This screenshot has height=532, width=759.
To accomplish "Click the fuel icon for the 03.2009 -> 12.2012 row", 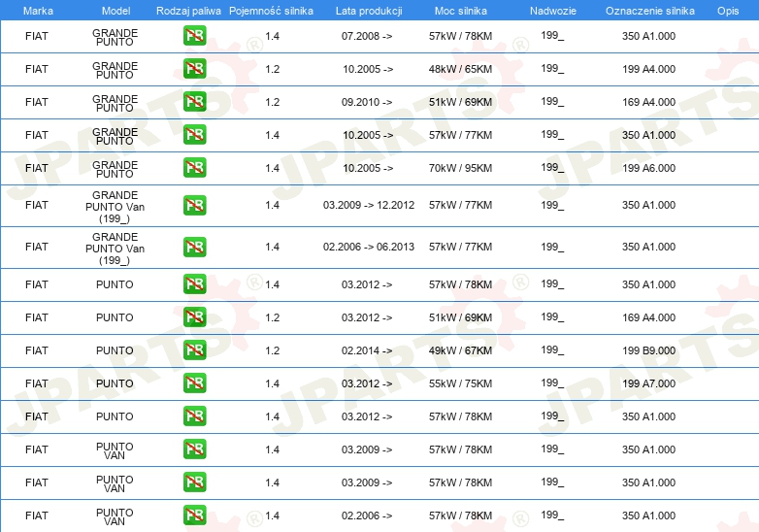I will pos(194,205).
